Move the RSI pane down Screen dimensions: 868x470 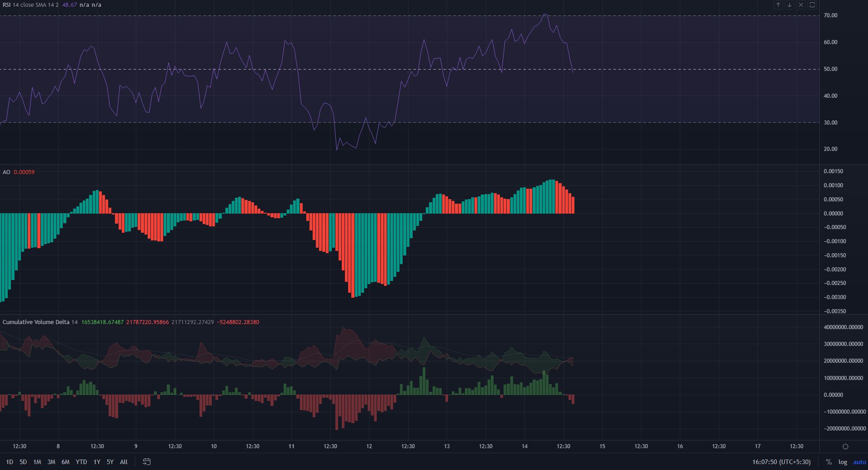pos(789,5)
